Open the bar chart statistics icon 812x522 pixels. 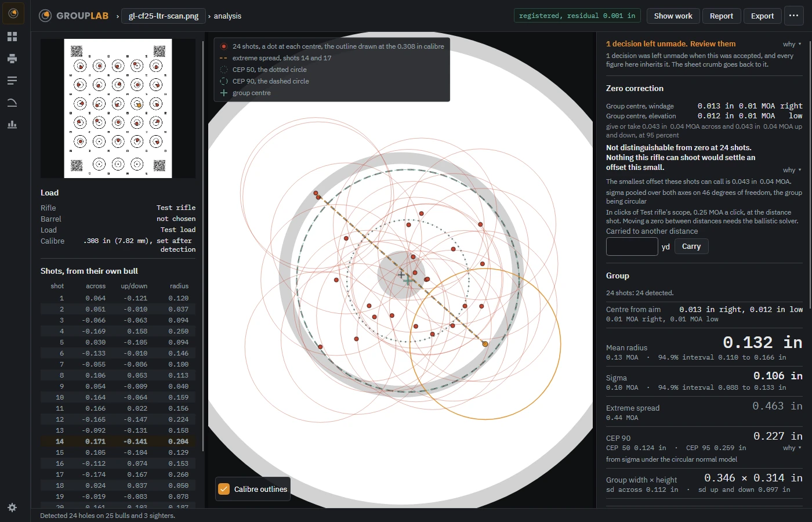pos(12,125)
